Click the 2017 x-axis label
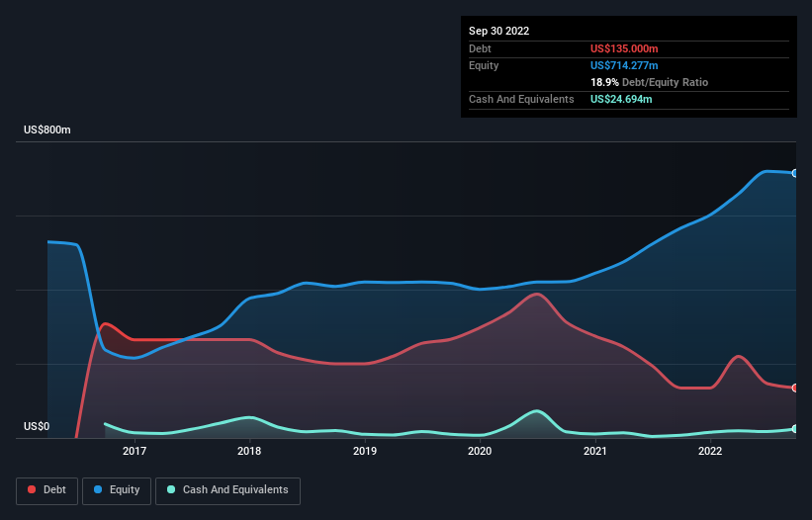This screenshot has height=520, width=812. (x=135, y=451)
